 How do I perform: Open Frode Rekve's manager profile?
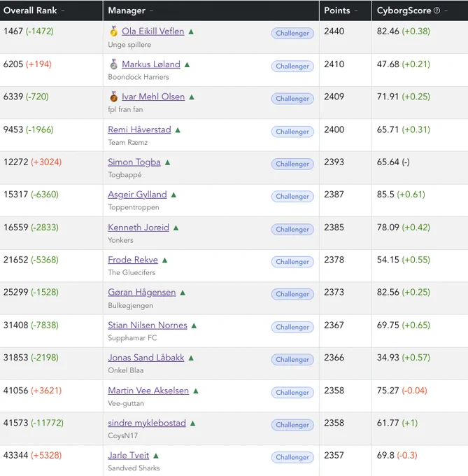133,260
